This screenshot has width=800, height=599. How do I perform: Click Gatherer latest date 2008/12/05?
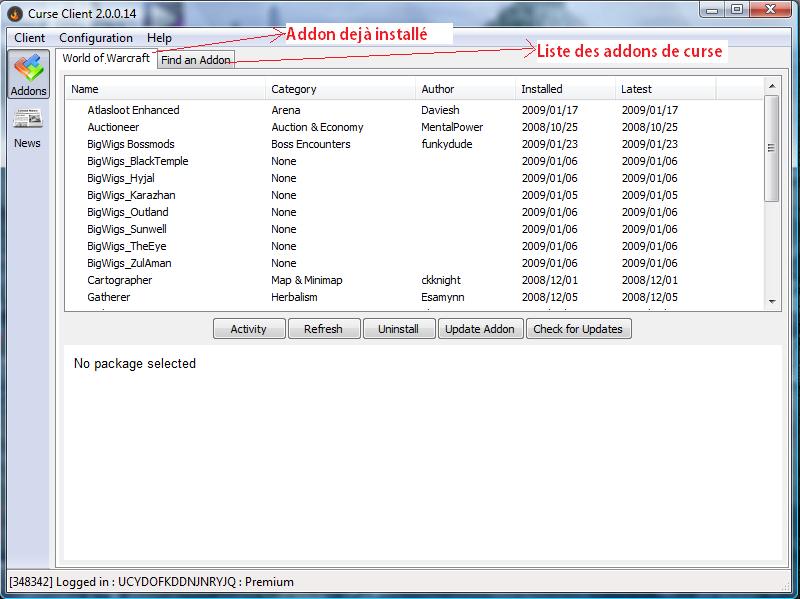click(x=649, y=297)
